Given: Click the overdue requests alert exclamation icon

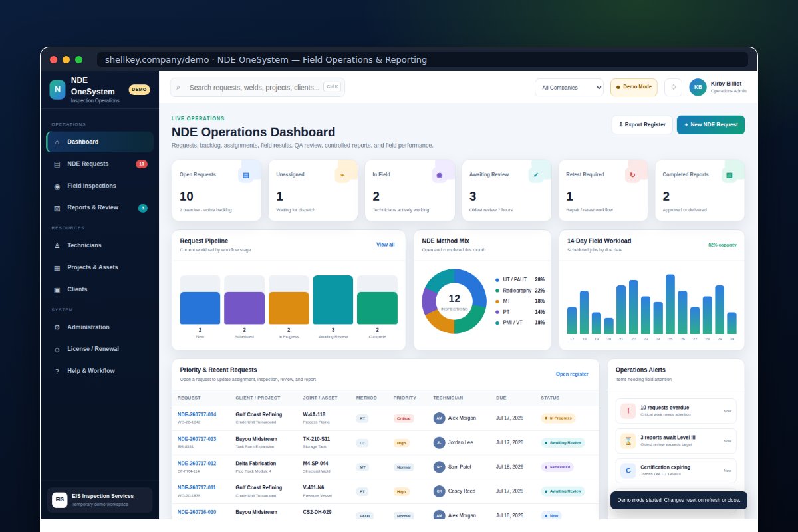Looking at the screenshot, I should [x=628, y=411].
